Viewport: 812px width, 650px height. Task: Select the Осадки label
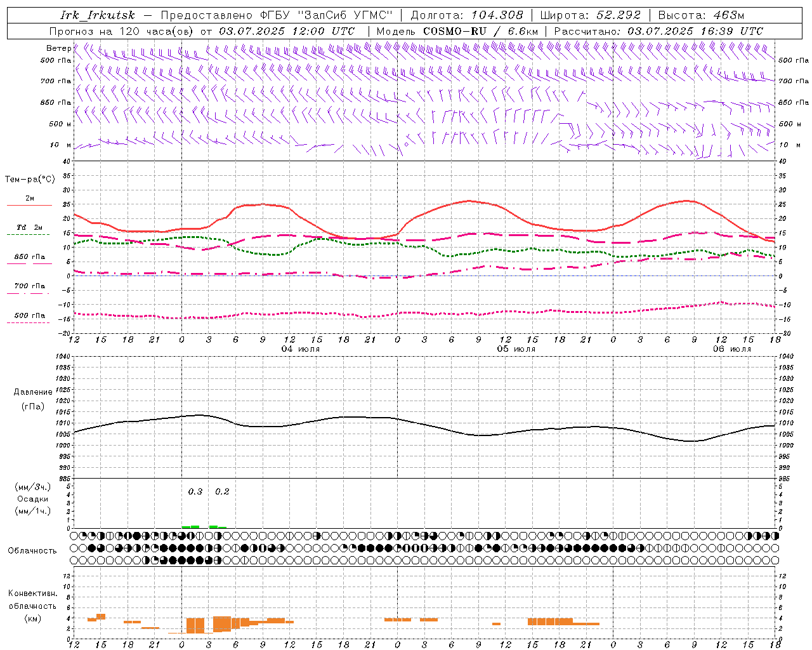(33, 499)
